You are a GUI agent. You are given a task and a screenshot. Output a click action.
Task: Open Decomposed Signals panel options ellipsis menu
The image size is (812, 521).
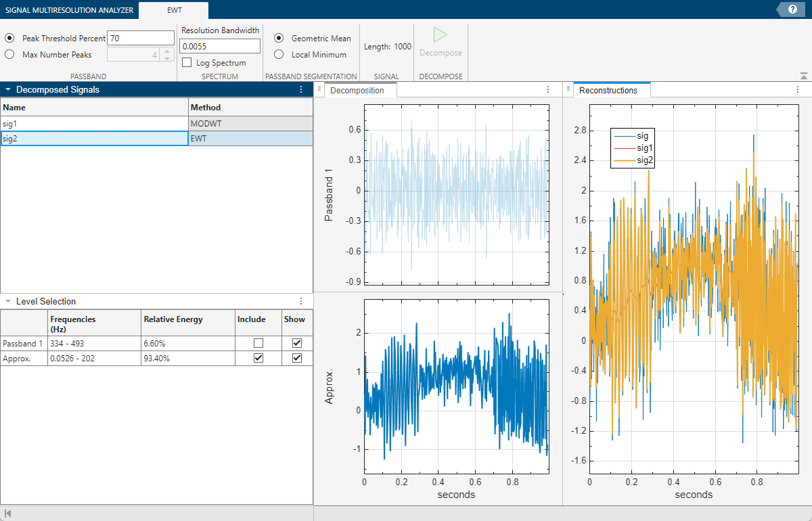pyautogui.click(x=301, y=89)
